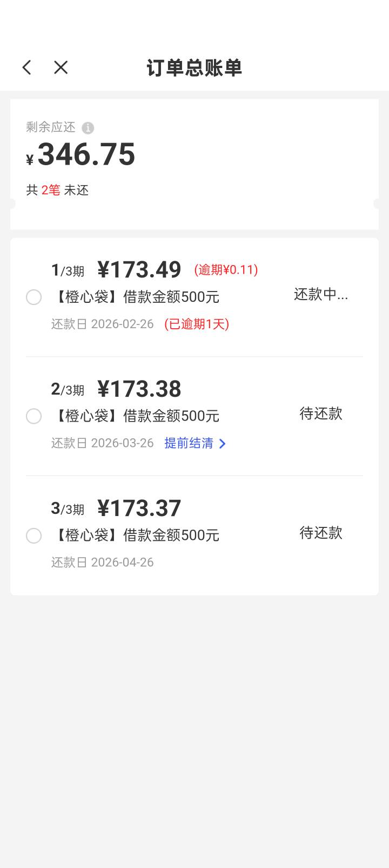Tap the red 已逾期1天 overdue notice

[197, 324]
